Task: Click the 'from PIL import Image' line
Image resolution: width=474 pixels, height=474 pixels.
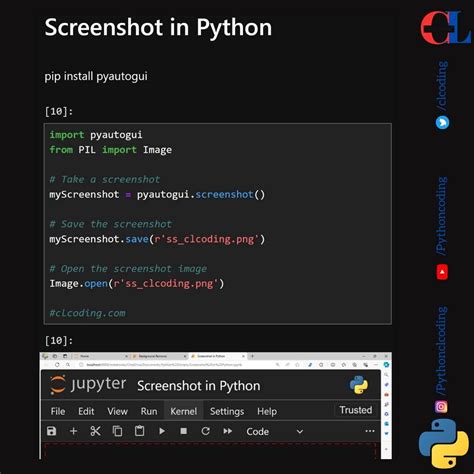Action: pos(111,150)
